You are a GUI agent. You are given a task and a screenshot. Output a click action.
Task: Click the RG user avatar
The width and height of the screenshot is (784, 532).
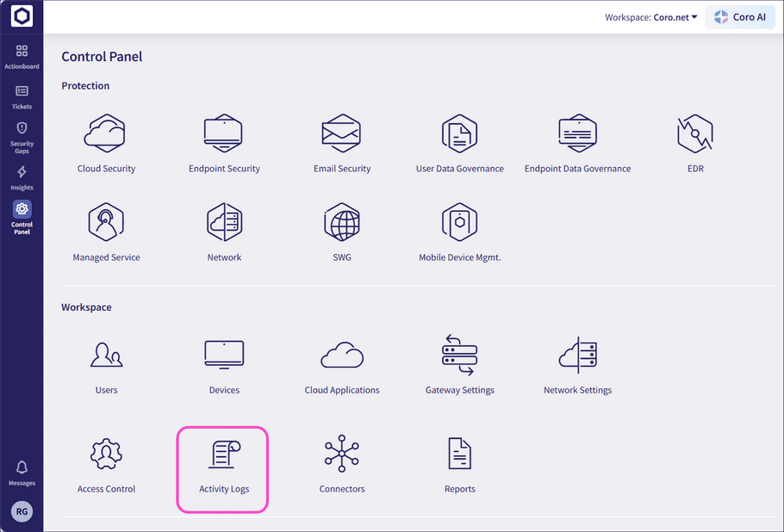tap(22, 511)
